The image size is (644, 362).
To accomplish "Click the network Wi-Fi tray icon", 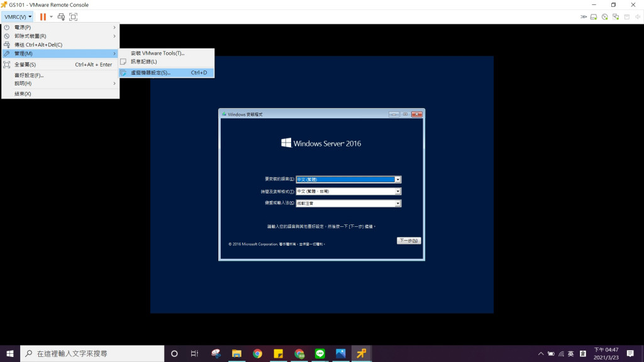I will [x=561, y=353].
